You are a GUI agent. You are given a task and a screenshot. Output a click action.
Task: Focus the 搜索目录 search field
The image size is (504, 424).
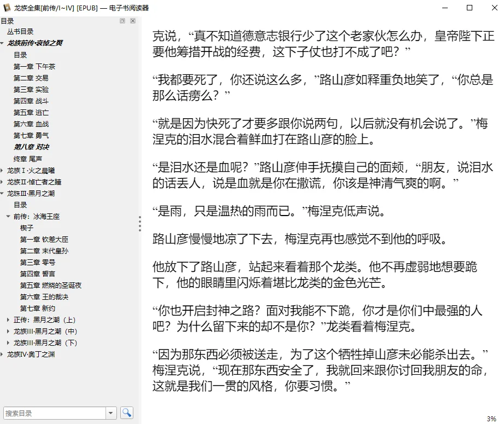(x=55, y=413)
